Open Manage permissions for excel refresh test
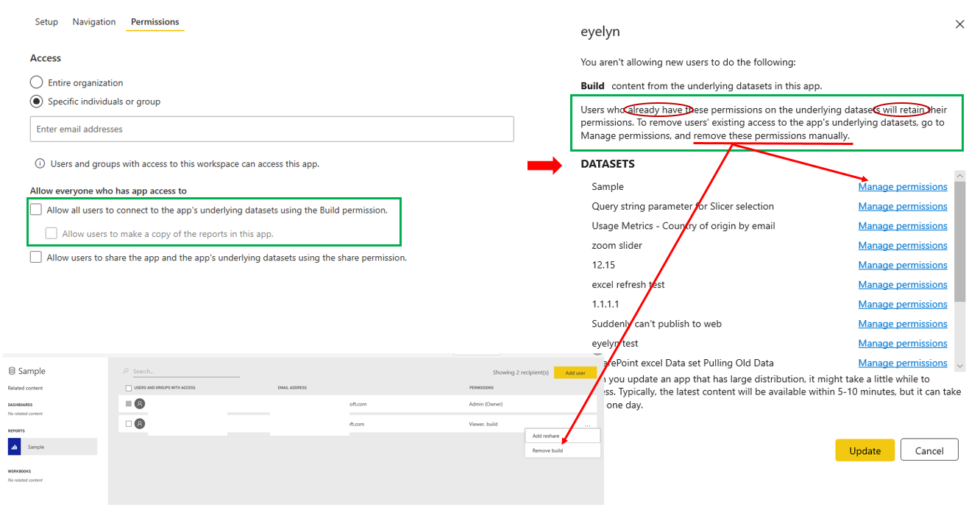 [x=903, y=285]
